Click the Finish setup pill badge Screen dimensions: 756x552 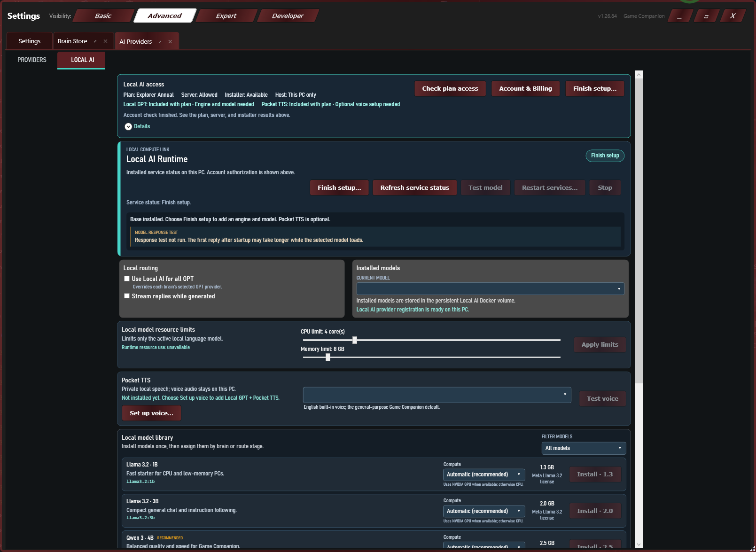[x=605, y=155]
